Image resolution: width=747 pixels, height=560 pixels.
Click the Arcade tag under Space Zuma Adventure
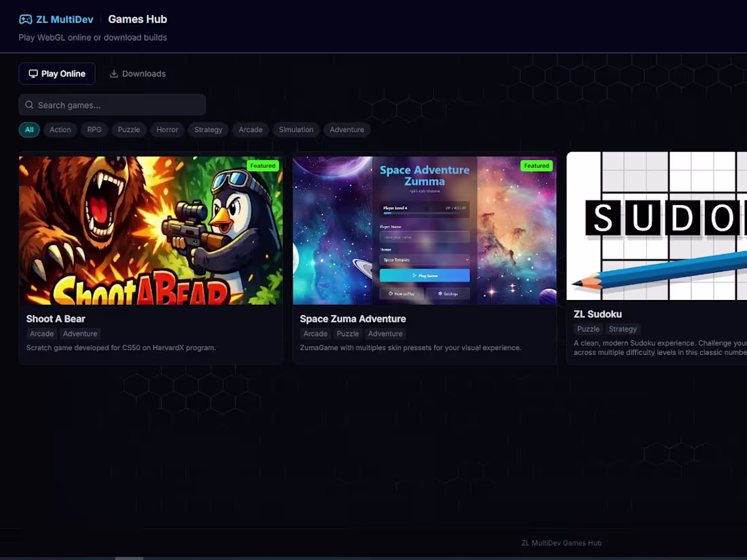coord(315,333)
